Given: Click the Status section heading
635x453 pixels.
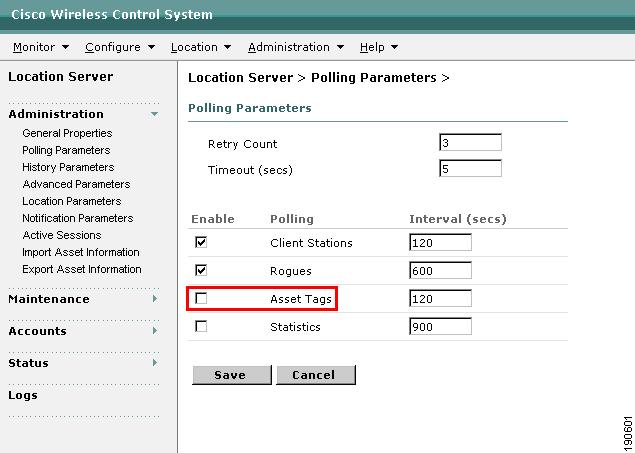Looking at the screenshot, I should point(28,363).
